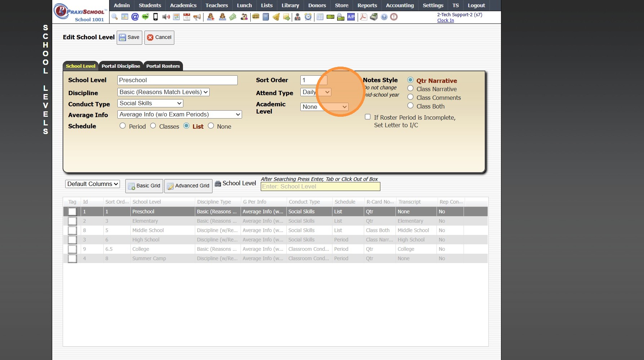Open the Discipline dropdown
This screenshot has height=360, width=644.
tap(164, 92)
